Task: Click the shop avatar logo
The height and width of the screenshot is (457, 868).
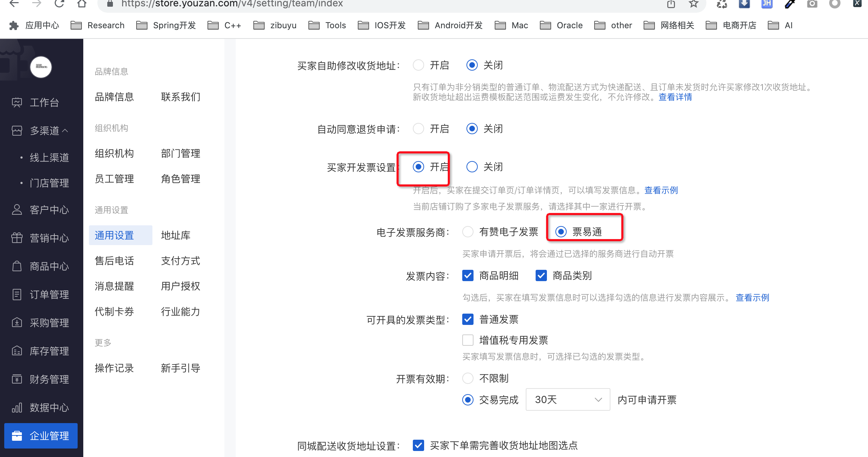Action: point(41,67)
